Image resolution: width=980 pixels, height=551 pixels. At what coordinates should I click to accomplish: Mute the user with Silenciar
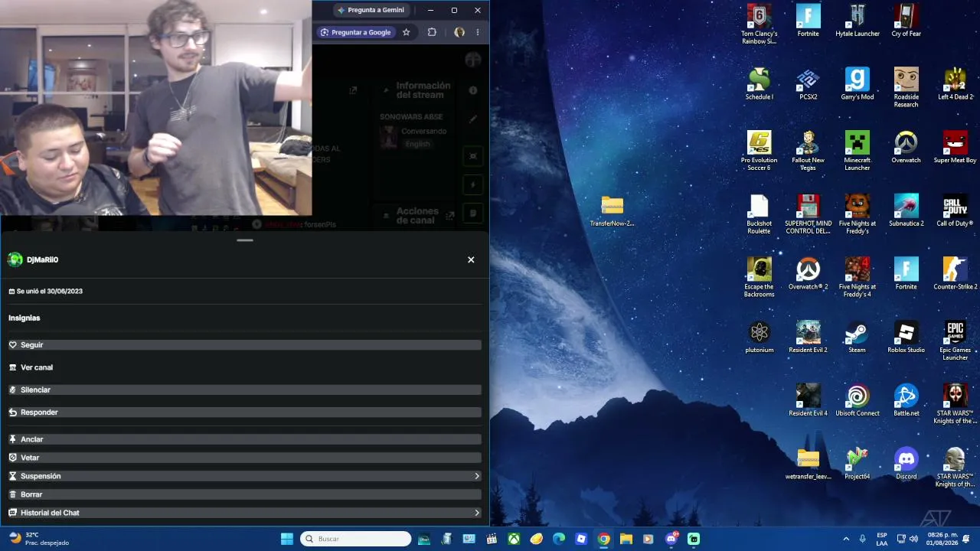[245, 390]
